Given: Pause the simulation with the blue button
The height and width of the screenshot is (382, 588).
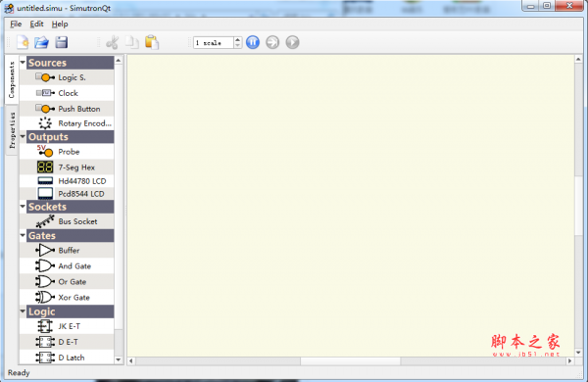Looking at the screenshot, I should coord(253,42).
